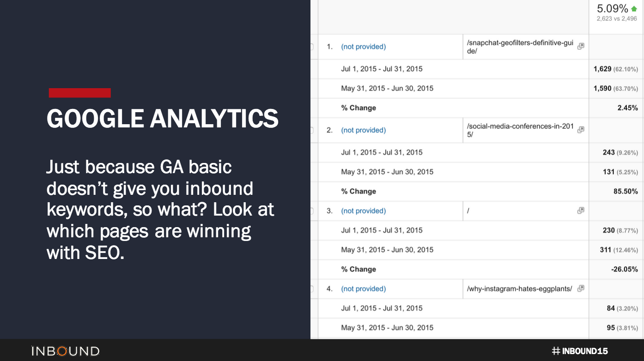This screenshot has width=644, height=361.
Task: Open the first (not provided) keyword link
Action: pos(363,47)
